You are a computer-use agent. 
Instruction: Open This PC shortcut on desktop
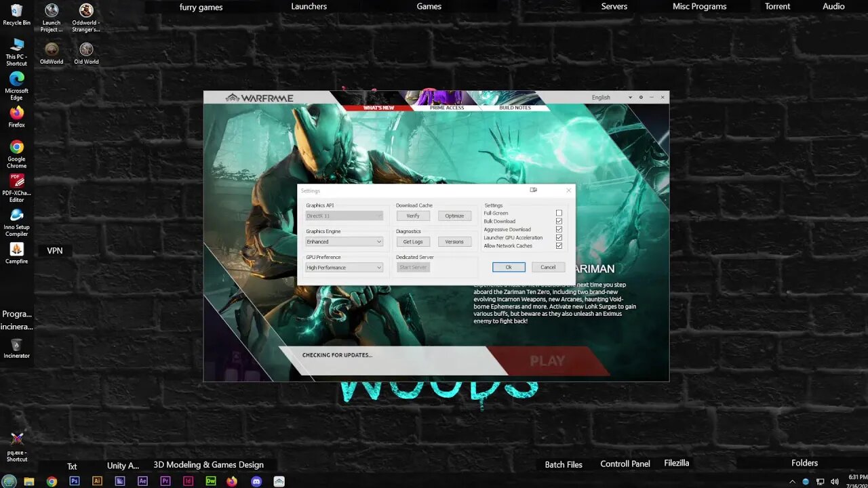click(17, 52)
